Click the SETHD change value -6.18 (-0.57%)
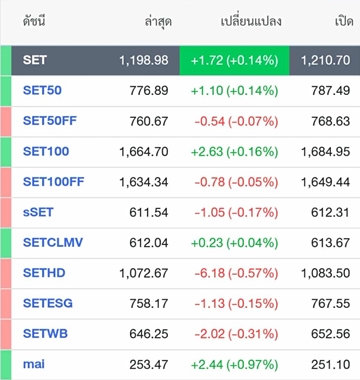This screenshot has width=360, height=380. 236,273
